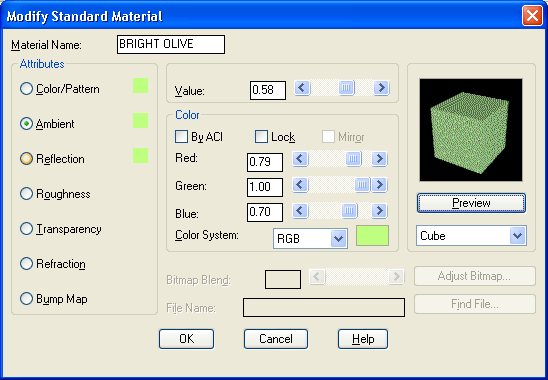Click the cube material preview image

click(471, 130)
